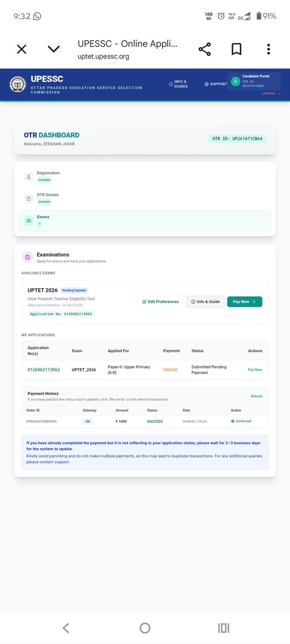The image size is (290, 644).
Task: Tap the UPESSC logo emblem
Action: (x=17, y=85)
